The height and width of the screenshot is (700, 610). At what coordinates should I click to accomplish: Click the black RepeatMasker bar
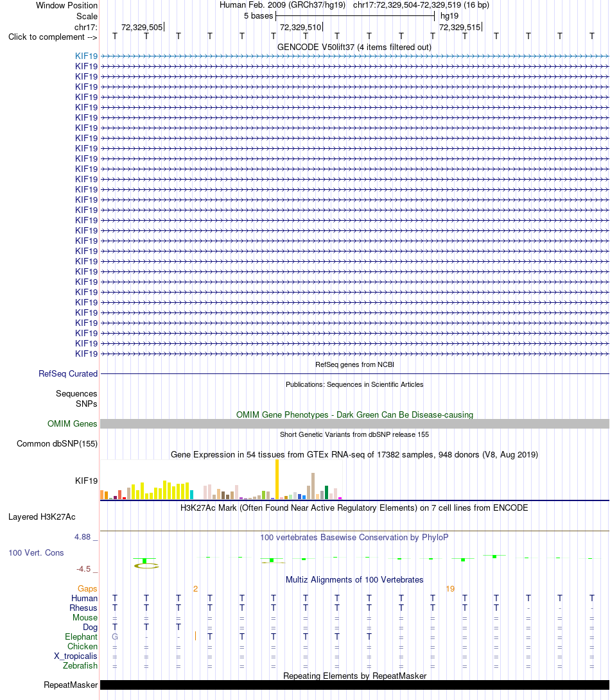(354, 685)
